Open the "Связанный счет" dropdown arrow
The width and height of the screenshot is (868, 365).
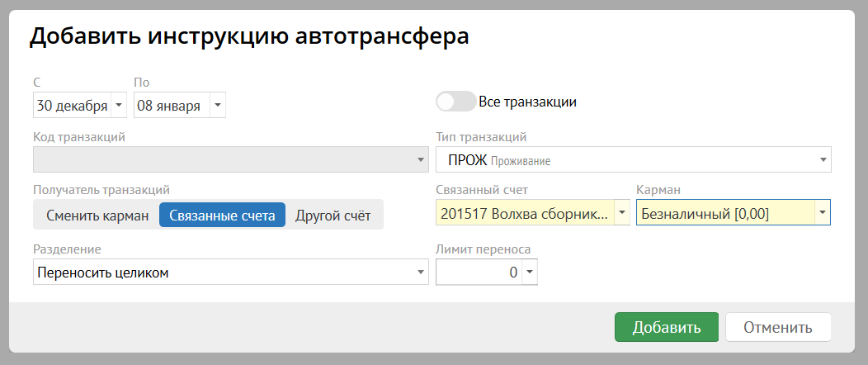tap(622, 213)
